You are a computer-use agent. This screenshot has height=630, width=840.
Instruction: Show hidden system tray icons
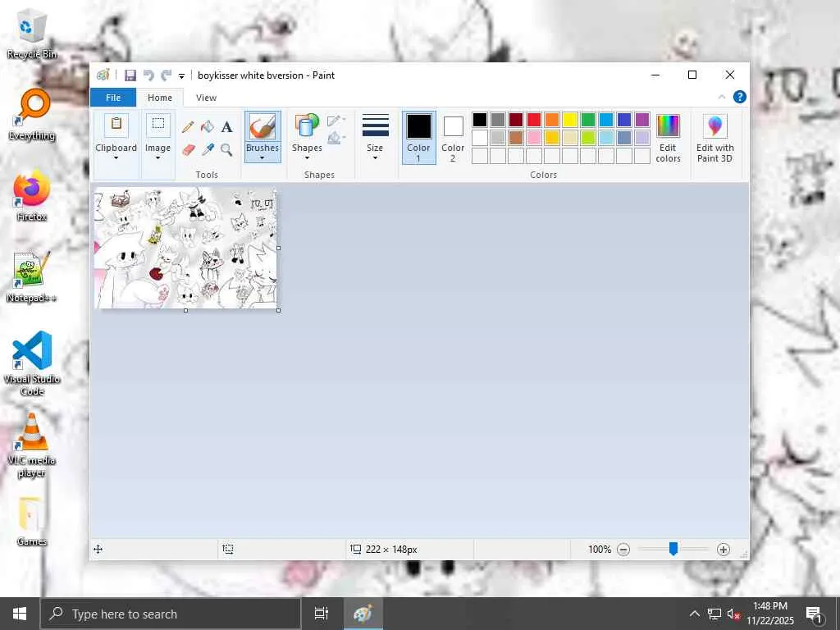coord(694,614)
